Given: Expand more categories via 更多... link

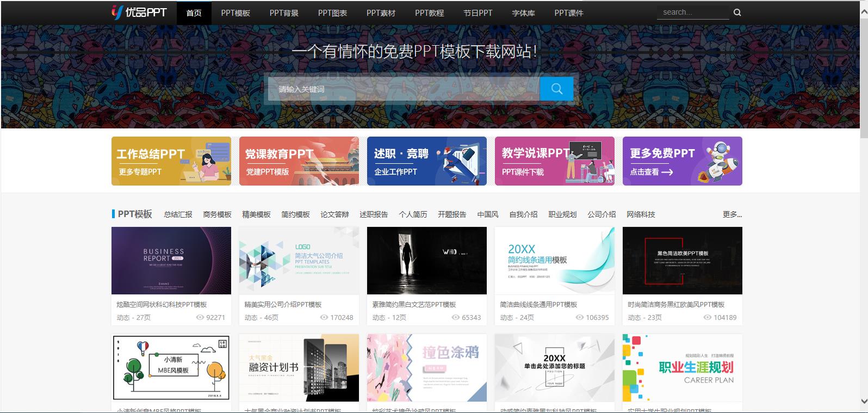Looking at the screenshot, I should point(732,214).
